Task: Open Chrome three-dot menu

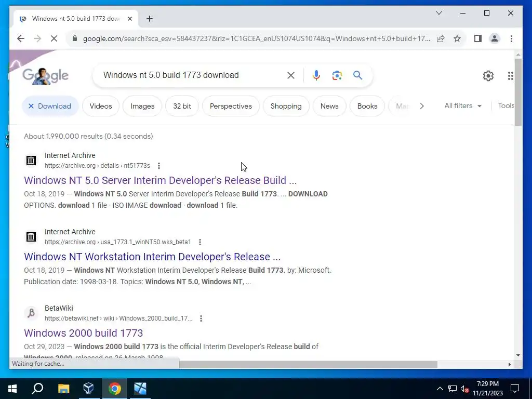Action: point(511,38)
